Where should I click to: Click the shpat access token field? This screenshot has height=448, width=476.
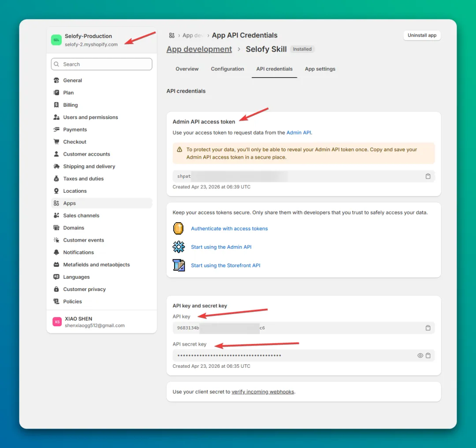304,176
